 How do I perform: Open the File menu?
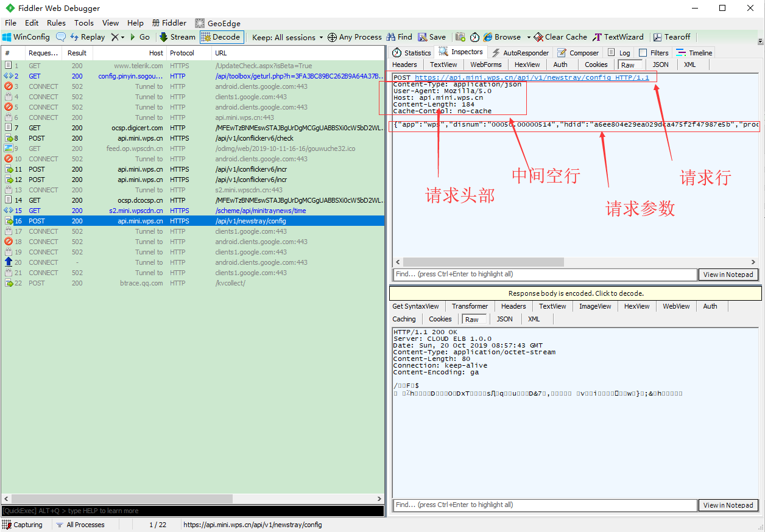click(x=11, y=23)
